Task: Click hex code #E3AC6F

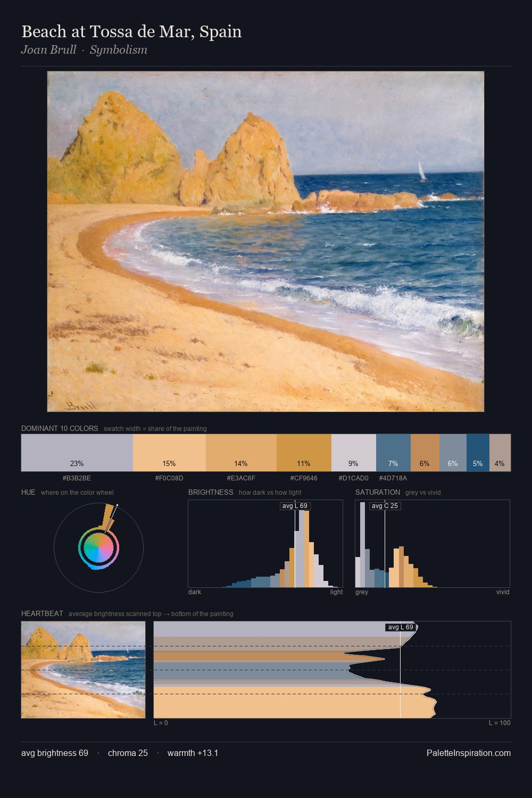Action: (x=241, y=478)
